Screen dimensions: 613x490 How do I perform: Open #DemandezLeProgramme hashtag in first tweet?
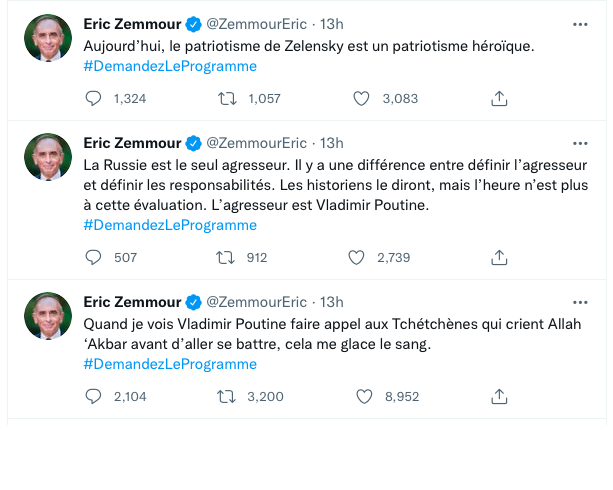(170, 66)
